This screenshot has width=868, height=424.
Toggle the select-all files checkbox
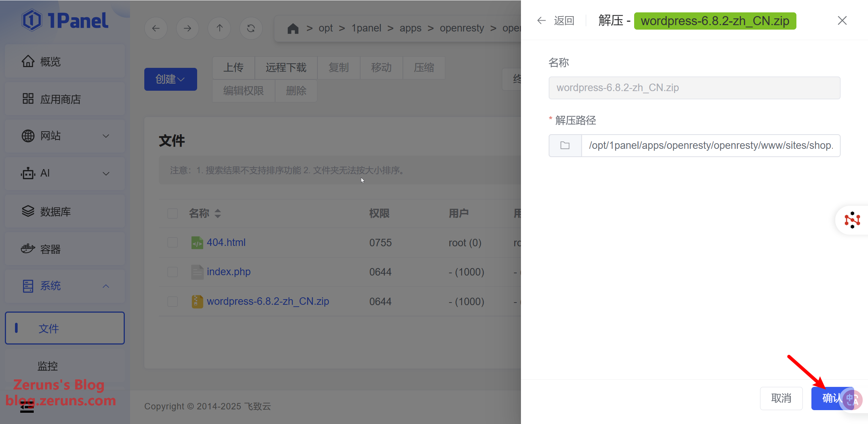coord(172,213)
